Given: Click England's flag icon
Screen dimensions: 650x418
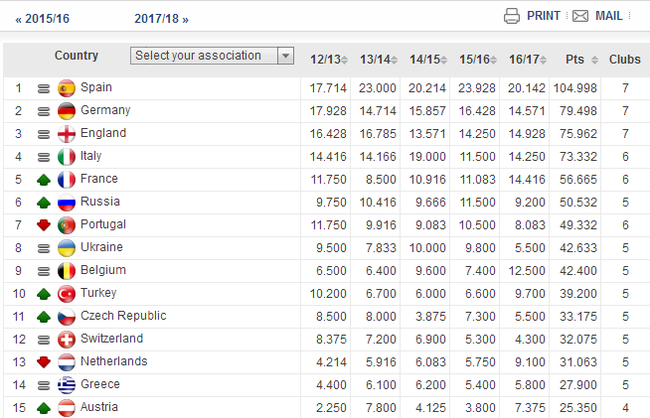Looking at the screenshot, I should (x=66, y=134).
